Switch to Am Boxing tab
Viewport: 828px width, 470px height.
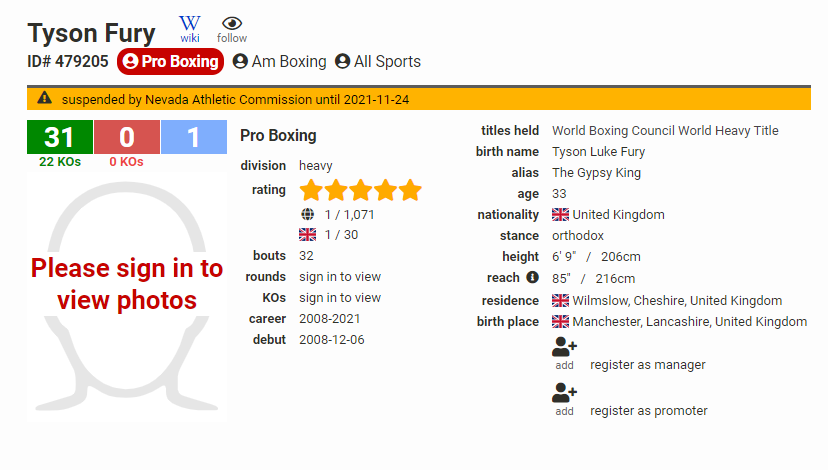(x=279, y=62)
